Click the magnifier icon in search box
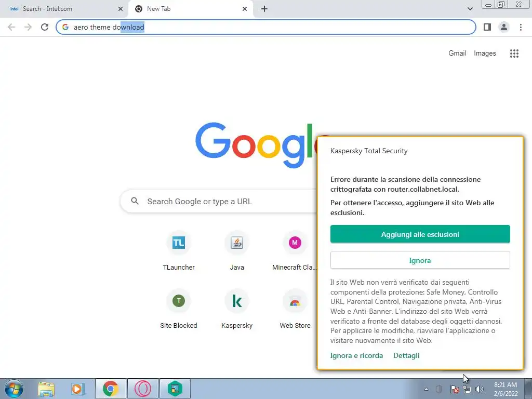The image size is (532, 399). (x=135, y=201)
